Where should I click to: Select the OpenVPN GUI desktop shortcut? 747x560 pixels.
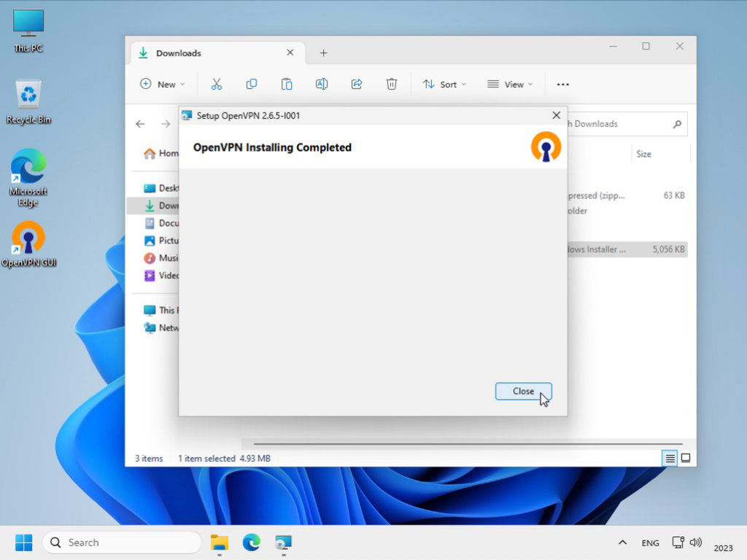[28, 244]
